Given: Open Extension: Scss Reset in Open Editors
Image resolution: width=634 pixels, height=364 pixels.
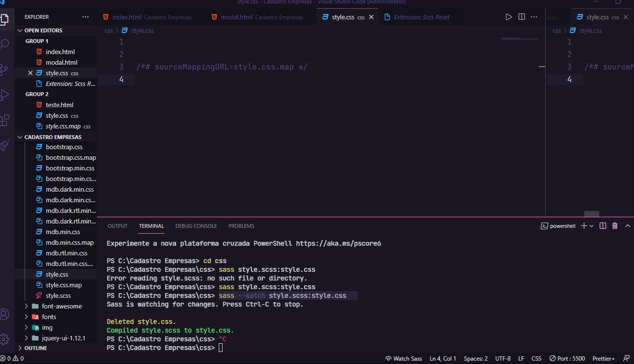Looking at the screenshot, I should 65,84.
